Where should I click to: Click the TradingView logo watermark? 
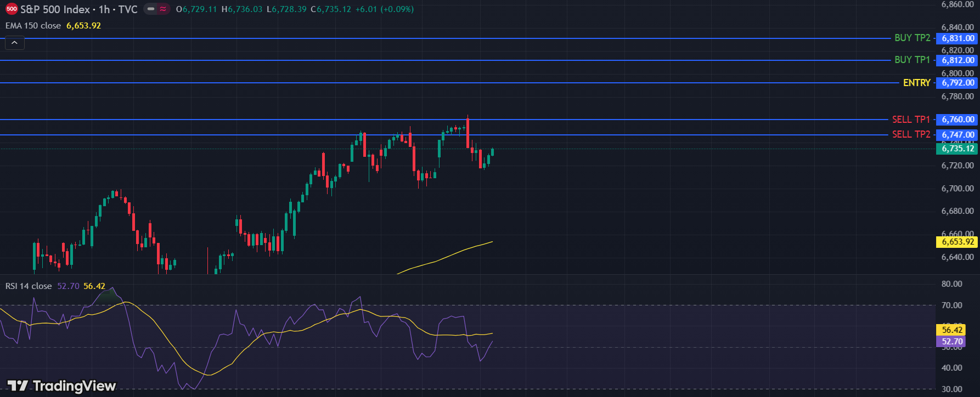coord(61,386)
